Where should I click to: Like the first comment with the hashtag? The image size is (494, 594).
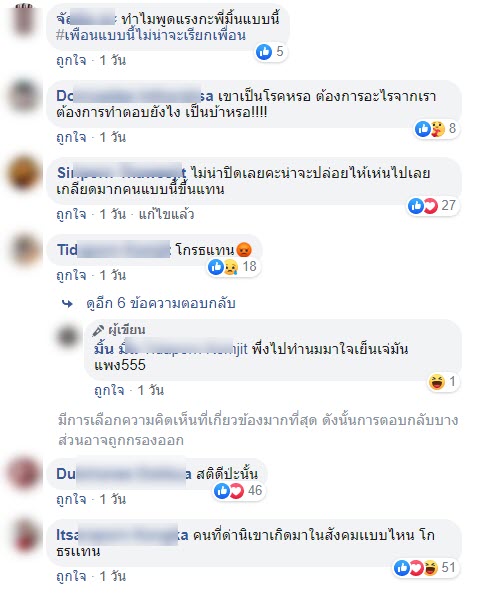click(71, 61)
